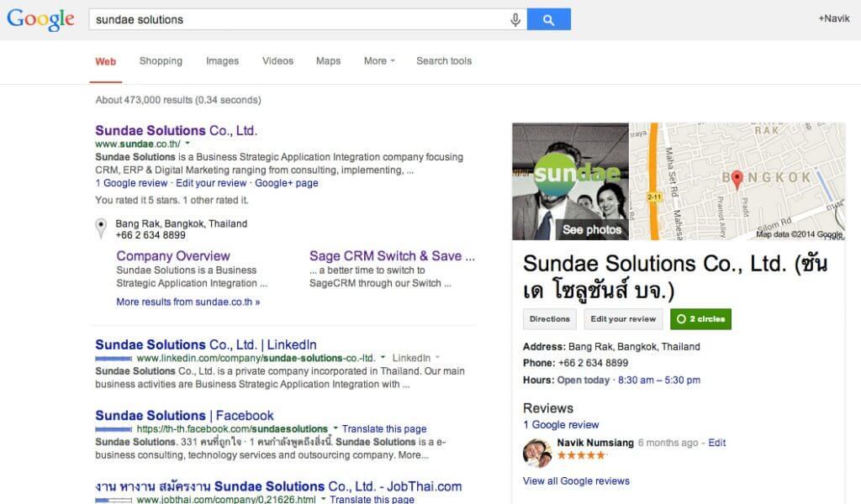Open Search tools options
Viewport: 861px width, 504px height.
click(x=444, y=61)
